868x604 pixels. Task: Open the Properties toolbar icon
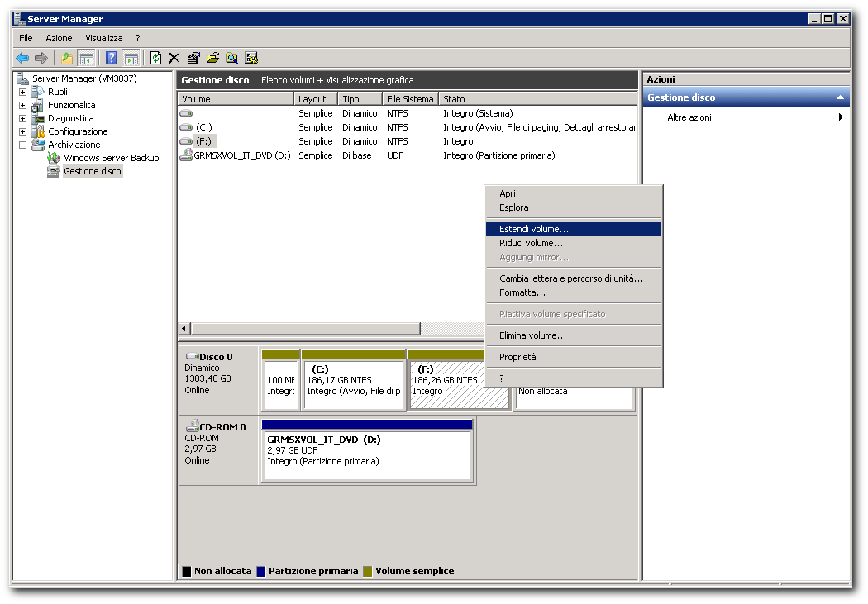pyautogui.click(x=193, y=58)
